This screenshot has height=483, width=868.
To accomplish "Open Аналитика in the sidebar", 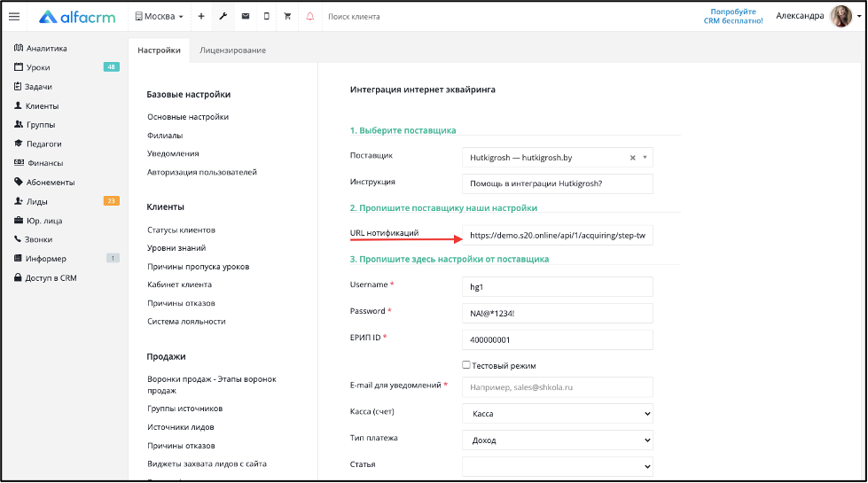I will [41, 48].
